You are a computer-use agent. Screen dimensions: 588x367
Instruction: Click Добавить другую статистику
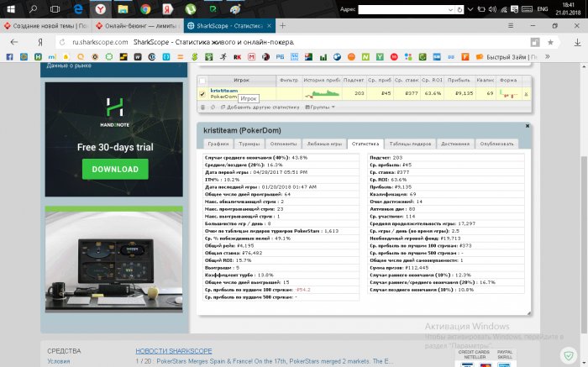(x=260, y=107)
